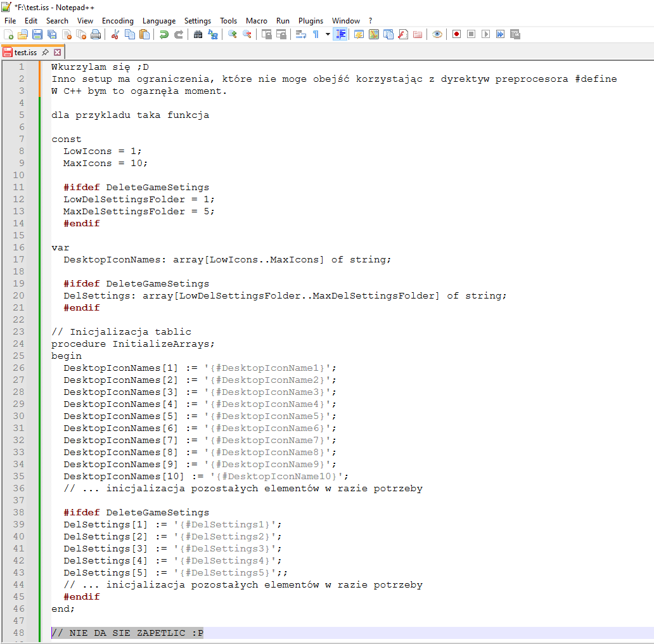The width and height of the screenshot is (654, 644).
Task: Toggle synchronize horizontal scrolling
Action: click(281, 34)
